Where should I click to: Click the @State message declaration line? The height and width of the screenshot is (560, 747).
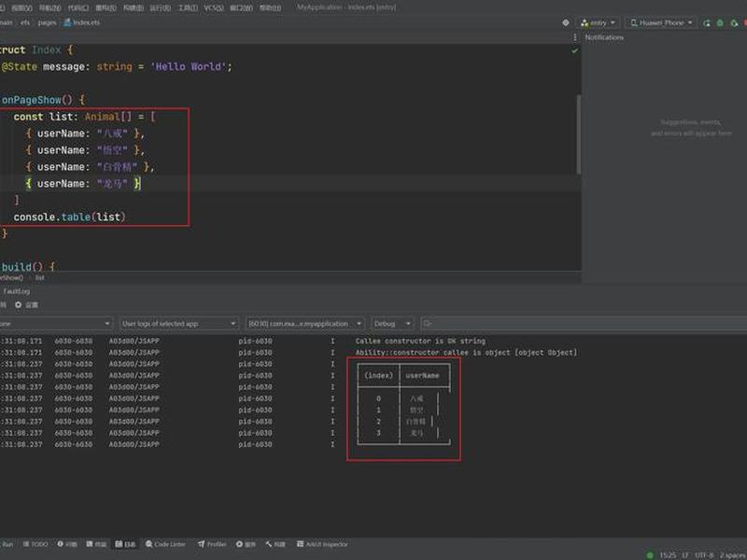click(117, 66)
